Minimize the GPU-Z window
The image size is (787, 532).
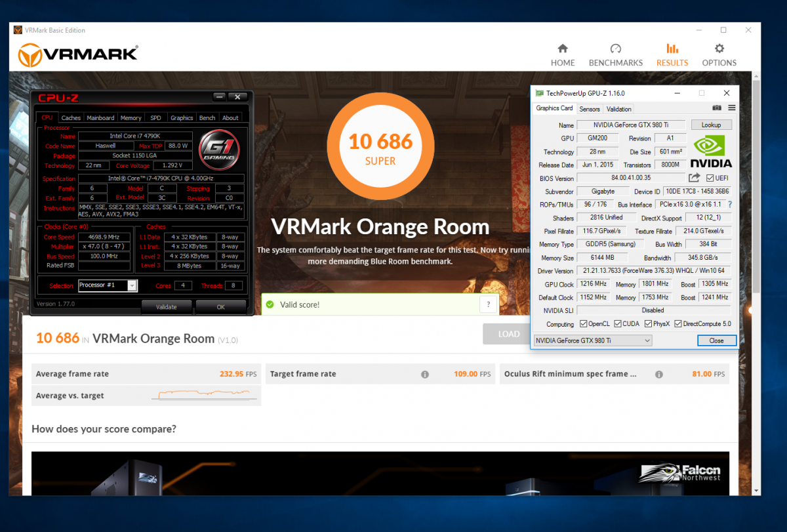(676, 93)
